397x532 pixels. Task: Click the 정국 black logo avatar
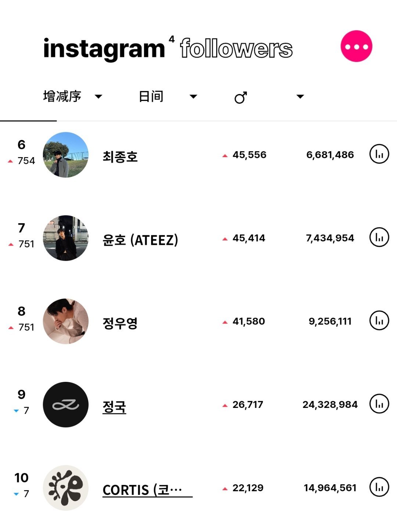[x=66, y=405]
